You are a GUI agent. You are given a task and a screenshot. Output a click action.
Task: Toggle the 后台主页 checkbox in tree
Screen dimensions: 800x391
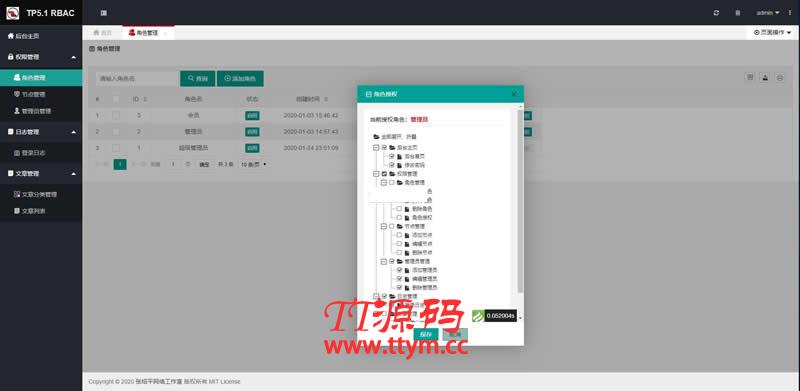384,147
